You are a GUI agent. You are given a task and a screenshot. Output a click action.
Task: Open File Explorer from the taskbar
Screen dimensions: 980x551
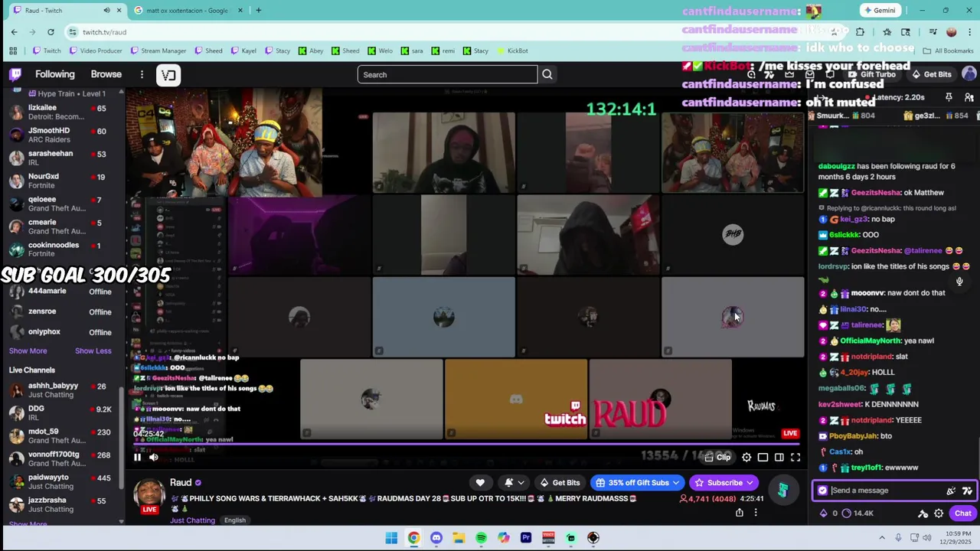(x=459, y=538)
